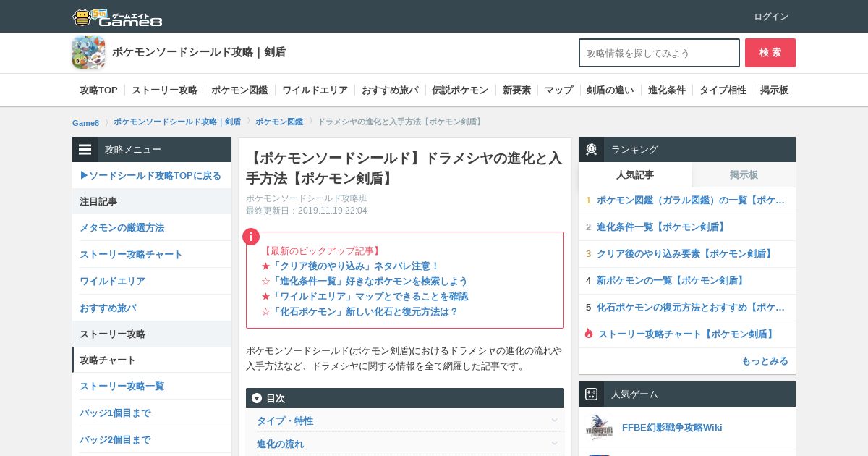
Task: Open バッジ2個目まで sidebar link
Action: pos(115,439)
